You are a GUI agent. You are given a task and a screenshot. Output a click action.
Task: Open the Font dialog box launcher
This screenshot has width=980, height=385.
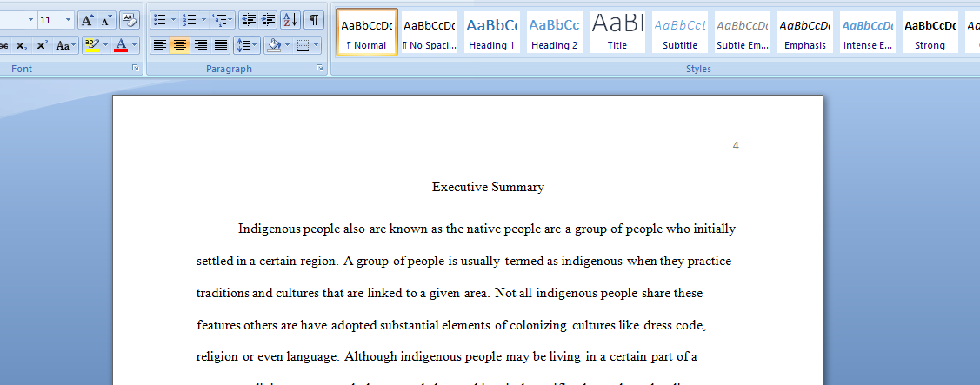[136, 68]
